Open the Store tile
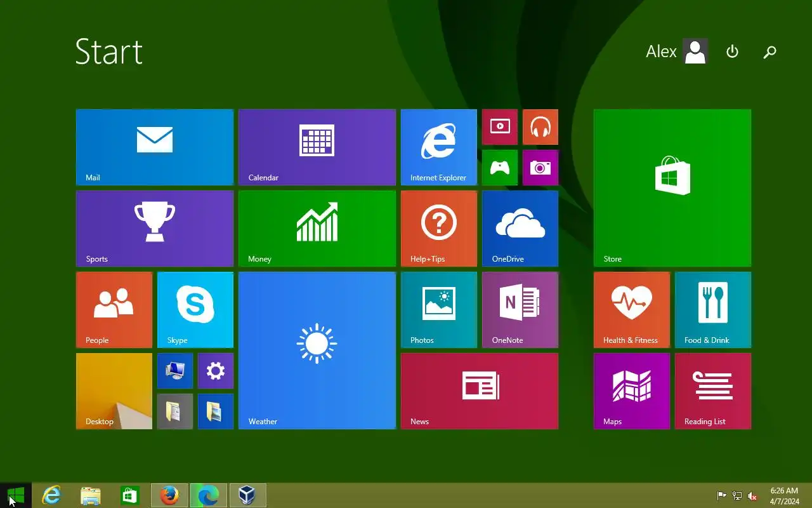812x508 pixels. coord(672,188)
